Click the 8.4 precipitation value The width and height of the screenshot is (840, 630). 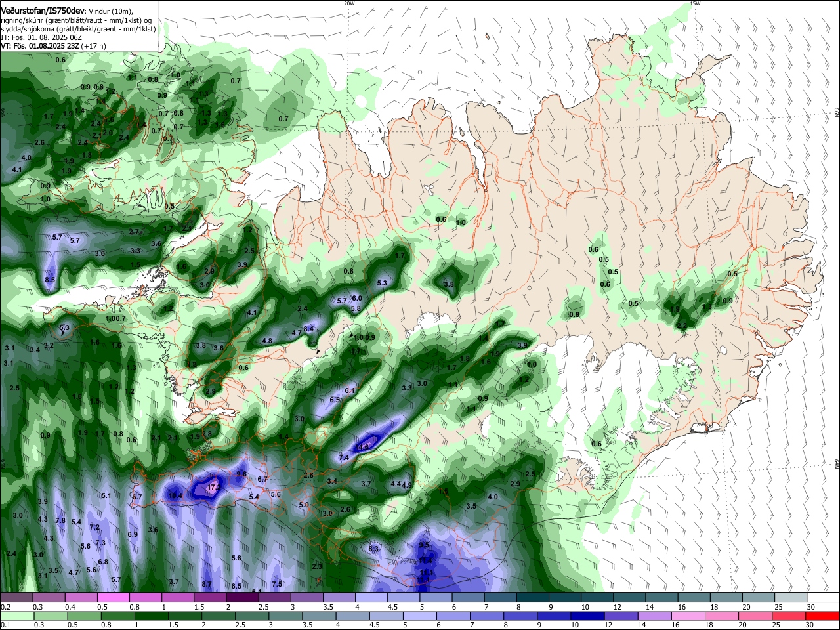(308, 329)
